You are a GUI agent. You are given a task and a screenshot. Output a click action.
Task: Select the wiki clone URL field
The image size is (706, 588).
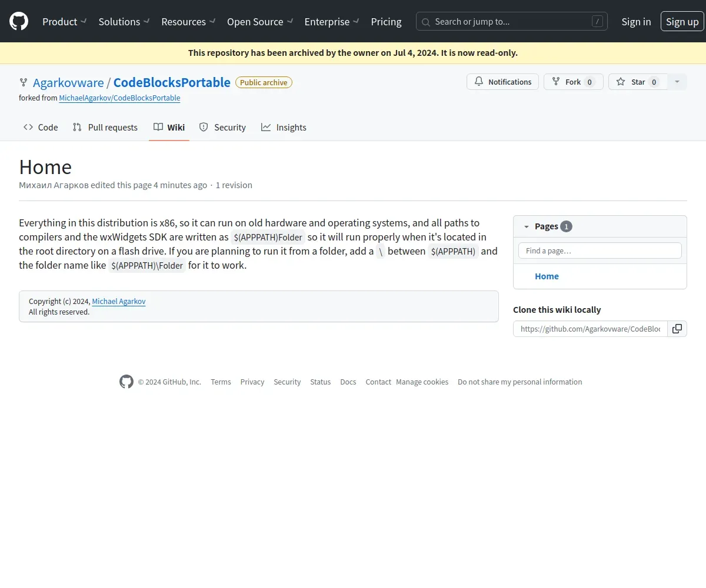(x=590, y=329)
